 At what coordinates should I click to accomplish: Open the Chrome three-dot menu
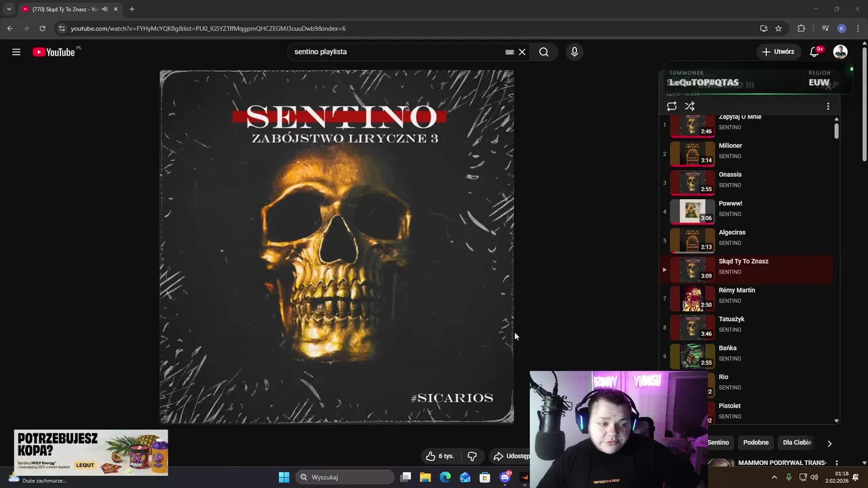click(857, 28)
